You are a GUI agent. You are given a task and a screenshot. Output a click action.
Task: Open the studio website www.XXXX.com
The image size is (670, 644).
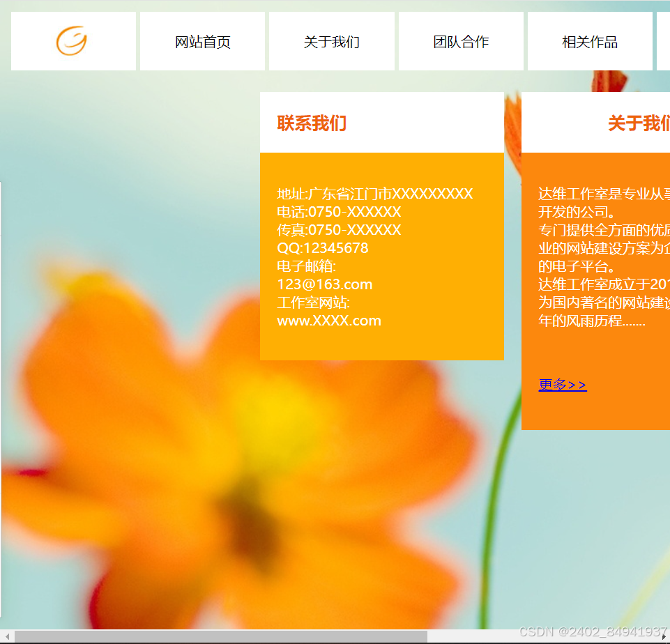(328, 321)
